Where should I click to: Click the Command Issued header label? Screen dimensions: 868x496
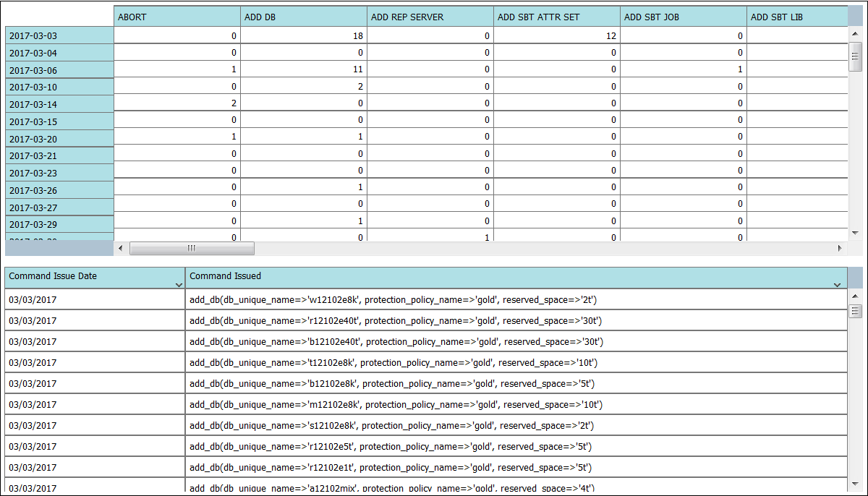[x=226, y=276]
